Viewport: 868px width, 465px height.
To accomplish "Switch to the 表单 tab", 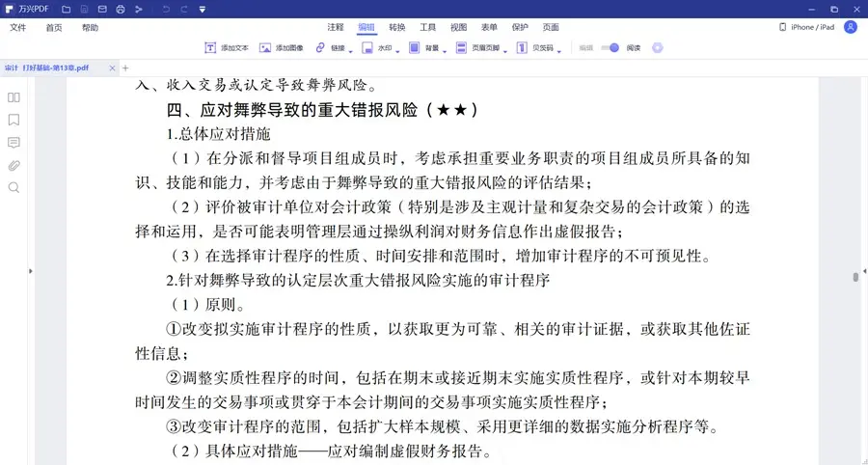I will coord(489,27).
